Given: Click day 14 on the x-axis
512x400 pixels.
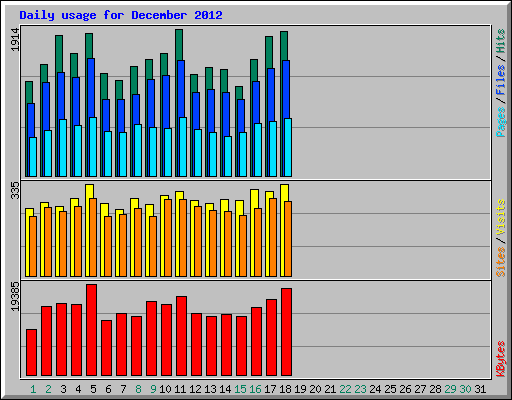Looking at the screenshot, I should click(x=225, y=389).
